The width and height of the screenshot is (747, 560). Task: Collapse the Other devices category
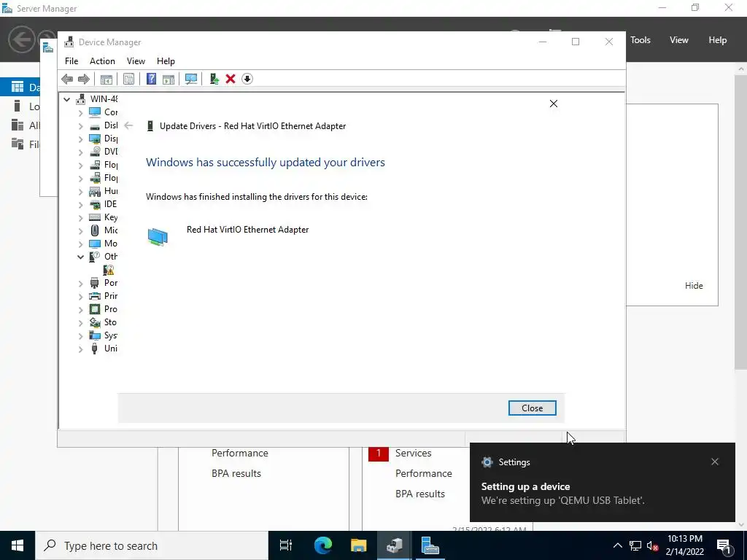(80, 257)
